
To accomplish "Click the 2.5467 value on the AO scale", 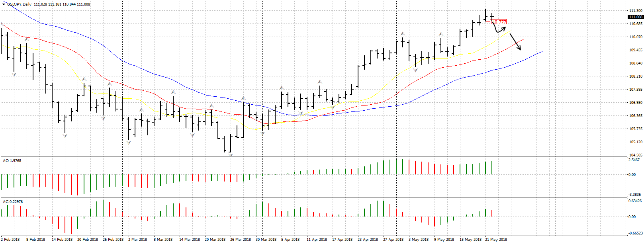I will [634, 160].
